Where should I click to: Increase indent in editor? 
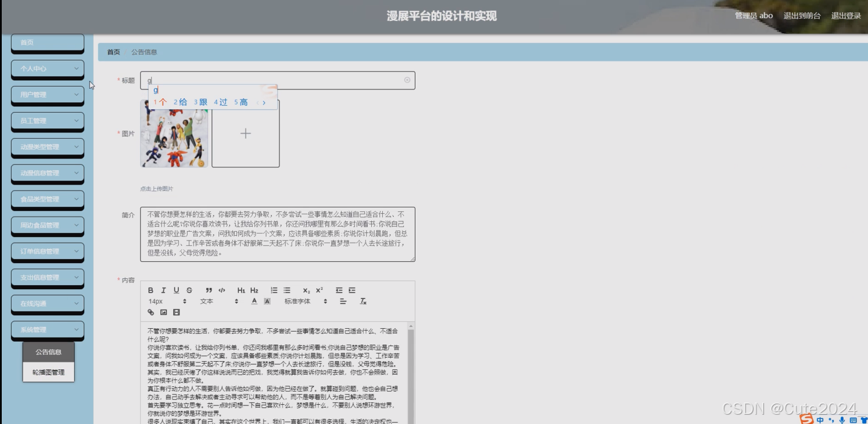tap(352, 290)
